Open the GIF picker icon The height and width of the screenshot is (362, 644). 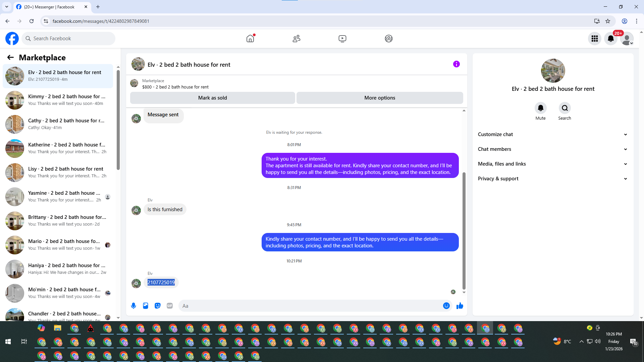(170, 306)
